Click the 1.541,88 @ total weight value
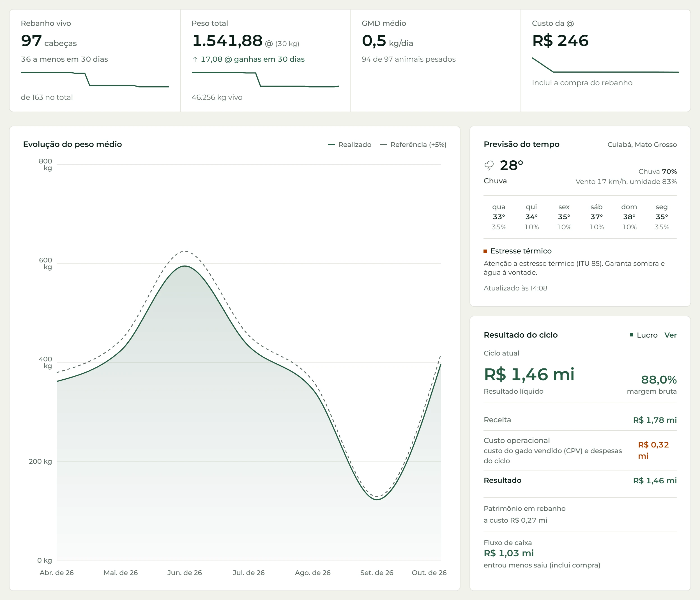This screenshot has height=600, width=700. click(245, 41)
